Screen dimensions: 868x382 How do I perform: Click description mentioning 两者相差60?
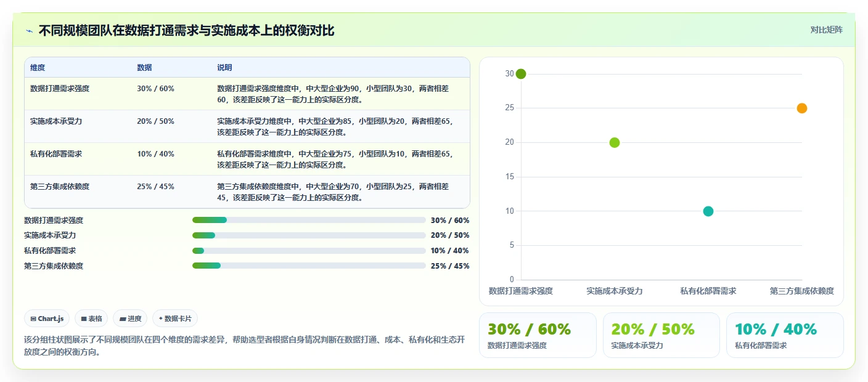(x=334, y=94)
